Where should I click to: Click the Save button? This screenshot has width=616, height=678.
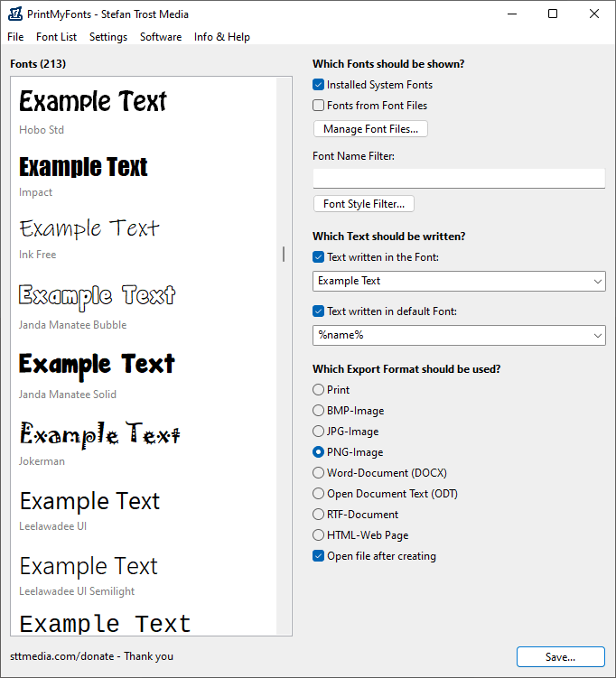pos(561,657)
